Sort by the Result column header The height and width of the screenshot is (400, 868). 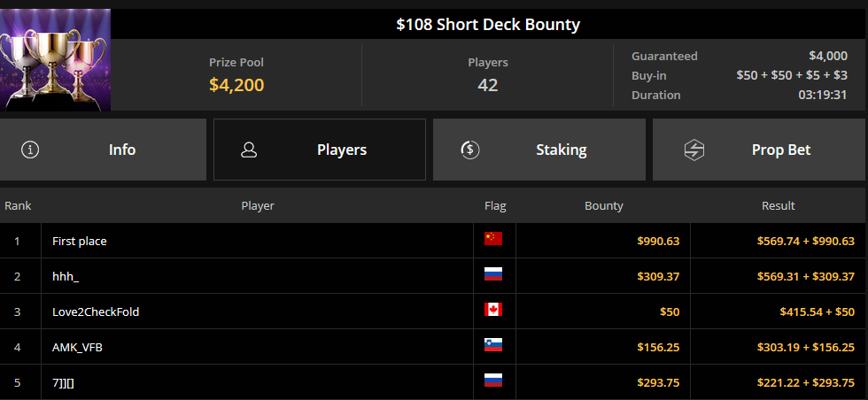click(x=779, y=206)
